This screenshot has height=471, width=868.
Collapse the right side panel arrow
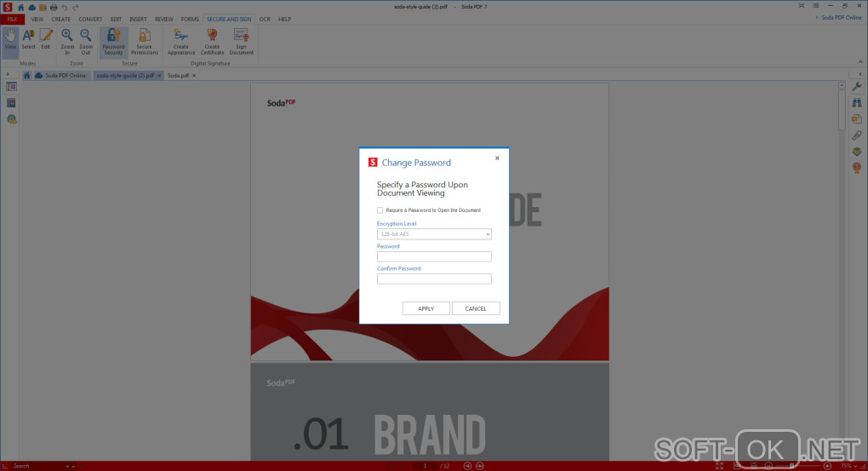click(x=860, y=74)
